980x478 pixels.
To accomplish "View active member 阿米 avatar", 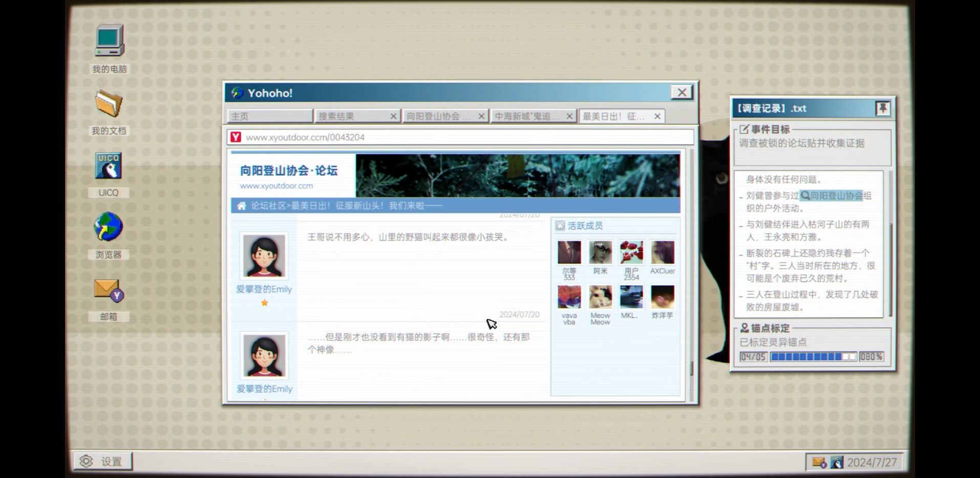I will tap(600, 253).
